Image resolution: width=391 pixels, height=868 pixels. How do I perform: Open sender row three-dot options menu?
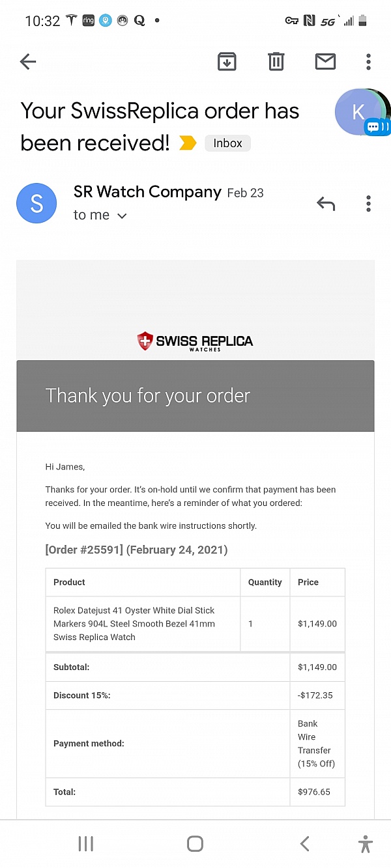click(x=368, y=204)
